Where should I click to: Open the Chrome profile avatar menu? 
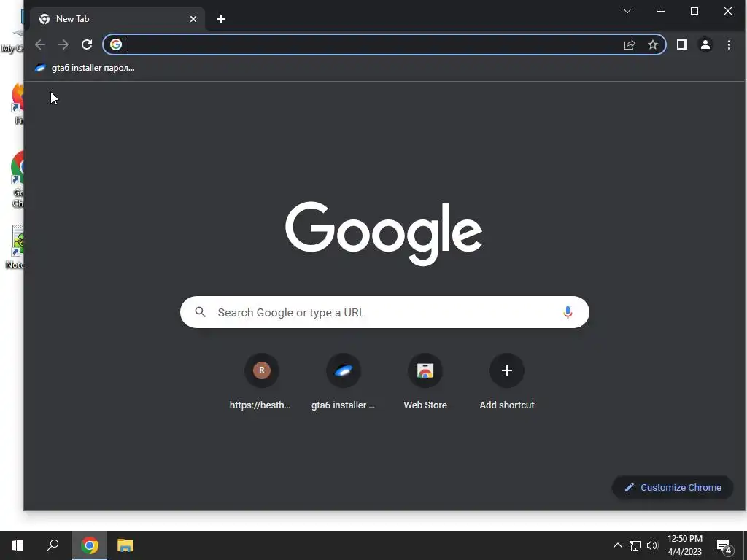705,44
